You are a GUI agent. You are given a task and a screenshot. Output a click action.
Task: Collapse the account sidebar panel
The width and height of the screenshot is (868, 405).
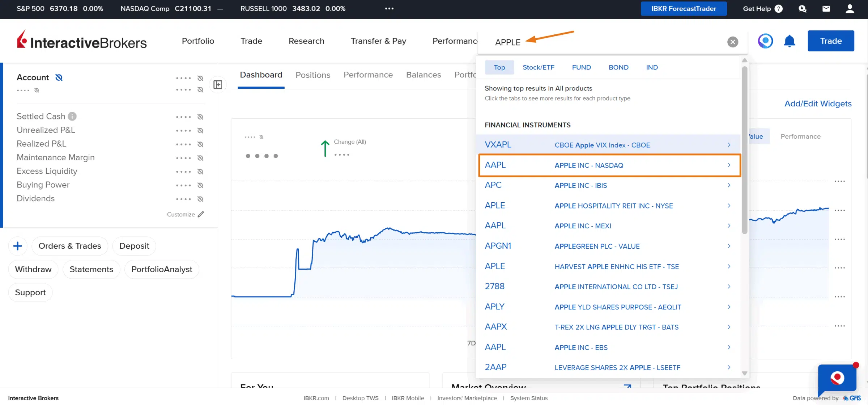[218, 85]
